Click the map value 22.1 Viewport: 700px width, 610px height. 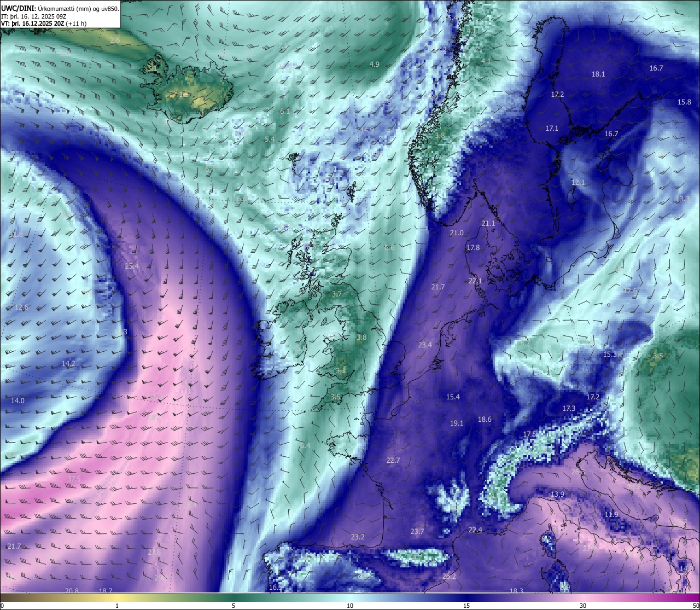coord(475,281)
